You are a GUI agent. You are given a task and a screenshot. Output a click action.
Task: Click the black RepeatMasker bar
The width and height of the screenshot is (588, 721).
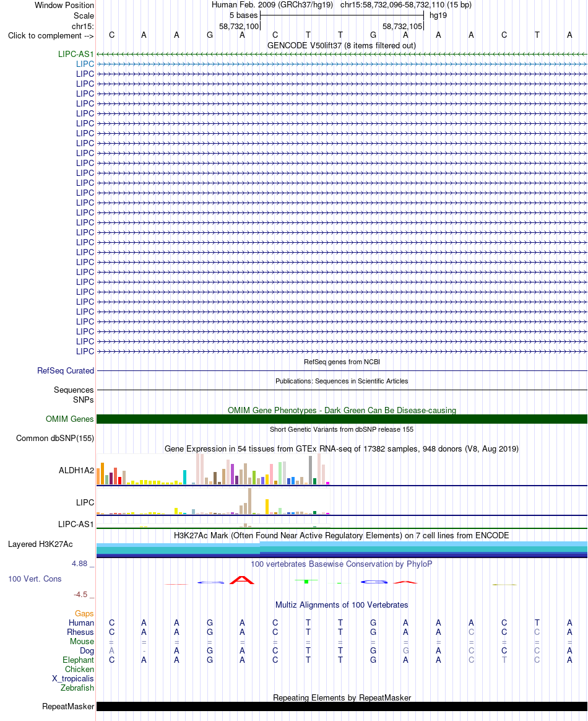point(342,706)
